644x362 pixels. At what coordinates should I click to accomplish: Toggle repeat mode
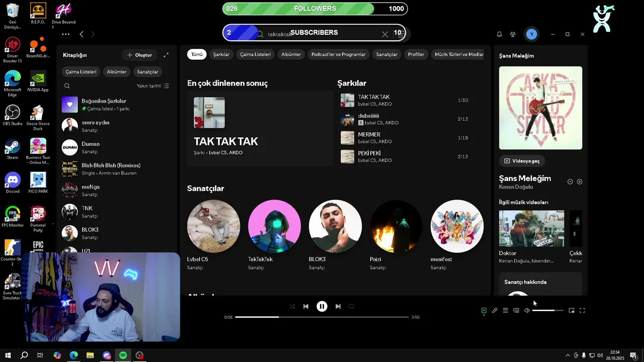point(352,306)
